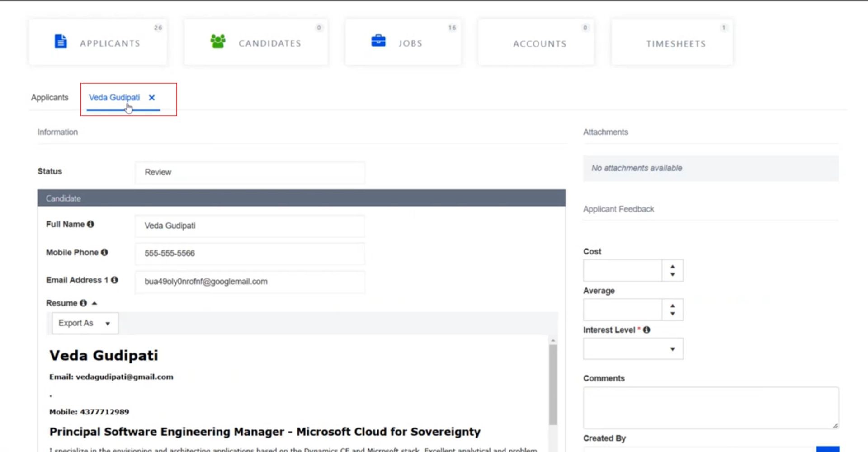Click the Full Name input field

pyautogui.click(x=250, y=226)
